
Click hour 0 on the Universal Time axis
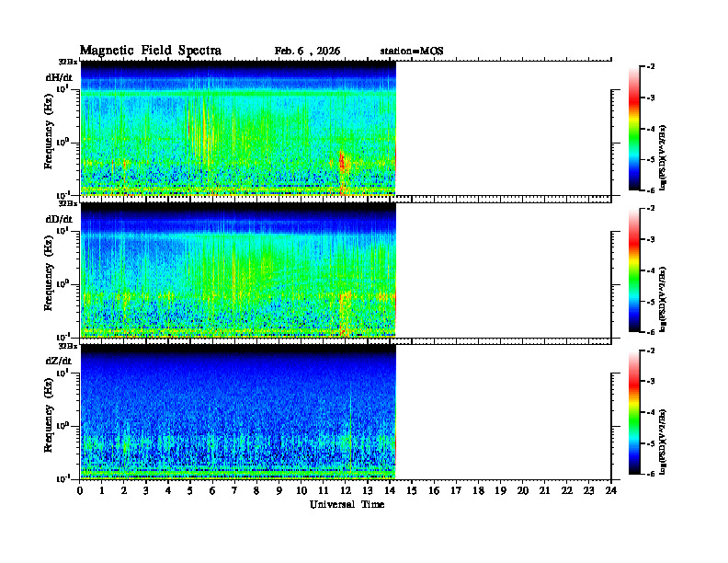(80, 491)
